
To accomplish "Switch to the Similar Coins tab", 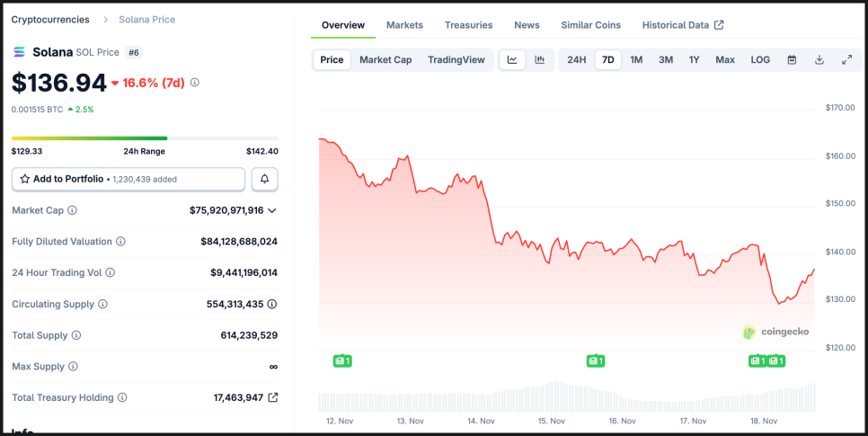I will click(590, 25).
